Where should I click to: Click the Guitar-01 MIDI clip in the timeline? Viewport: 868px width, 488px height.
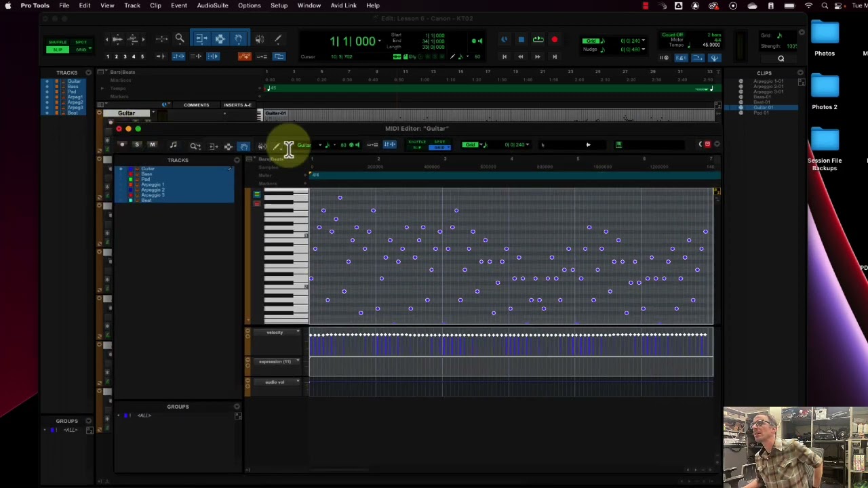[x=488, y=115]
